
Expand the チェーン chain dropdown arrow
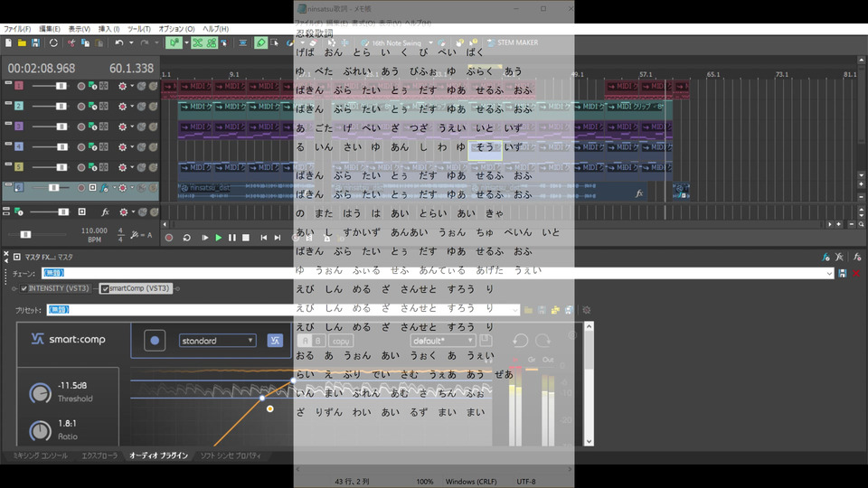pyautogui.click(x=829, y=273)
